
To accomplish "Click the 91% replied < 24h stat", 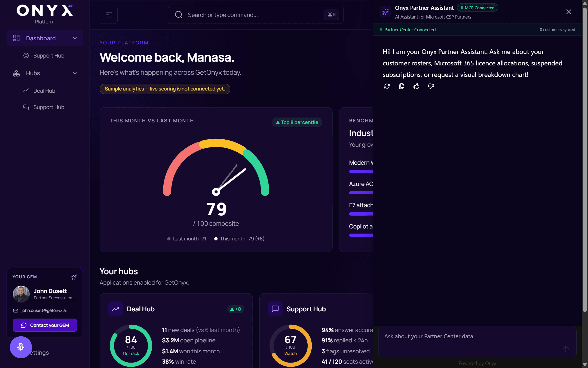I will pyautogui.click(x=345, y=340).
